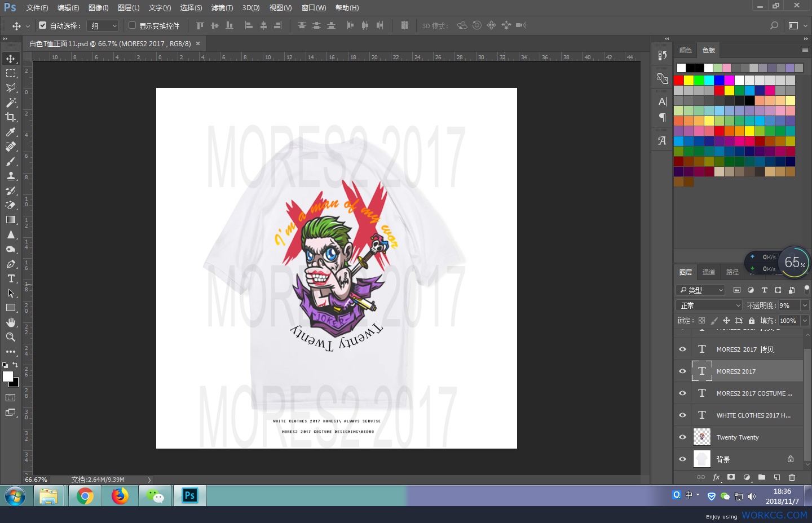This screenshot has height=523, width=812.
Task: Click the search icon in options bar
Action: pyautogui.click(x=774, y=25)
